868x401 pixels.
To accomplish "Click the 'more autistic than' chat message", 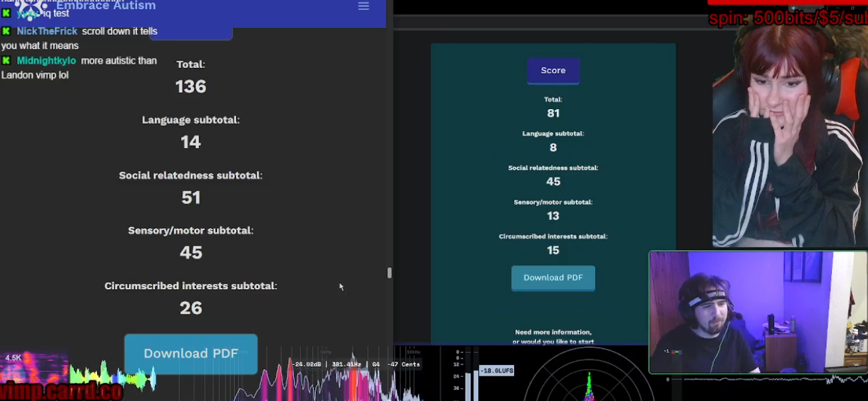I will coord(119,61).
